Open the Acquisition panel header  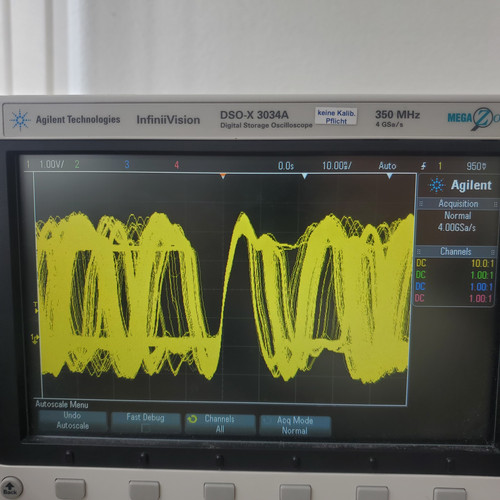(x=458, y=204)
